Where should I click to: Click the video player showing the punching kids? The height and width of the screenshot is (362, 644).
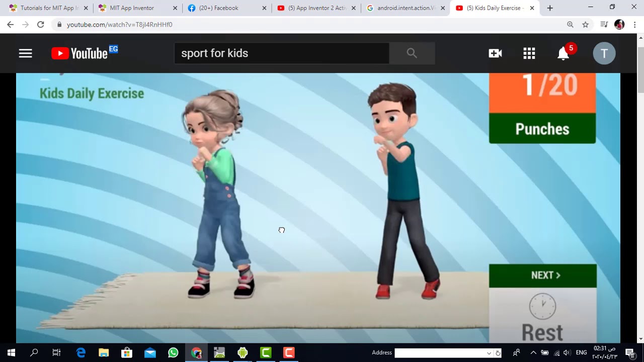point(318,208)
